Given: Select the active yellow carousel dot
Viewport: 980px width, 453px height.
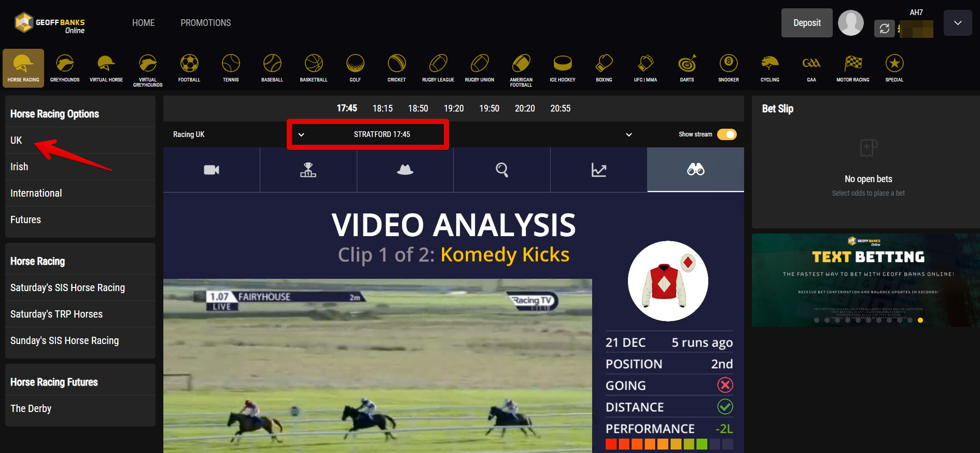Looking at the screenshot, I should coord(920,320).
